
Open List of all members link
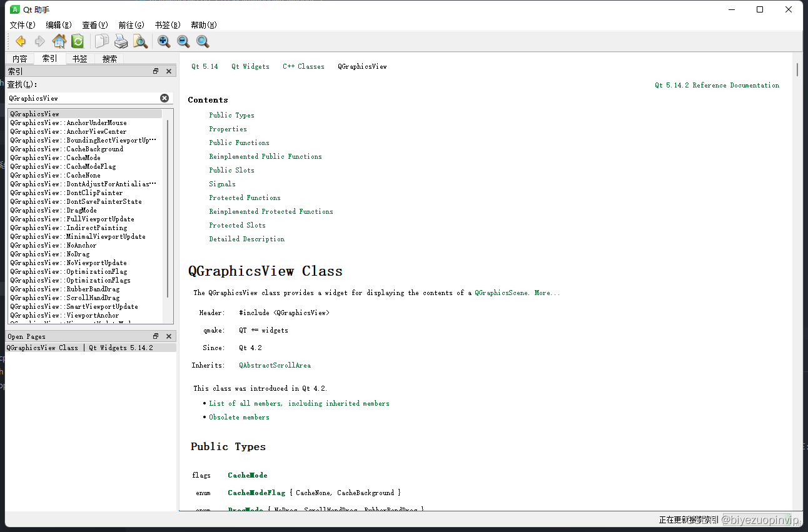click(x=299, y=403)
